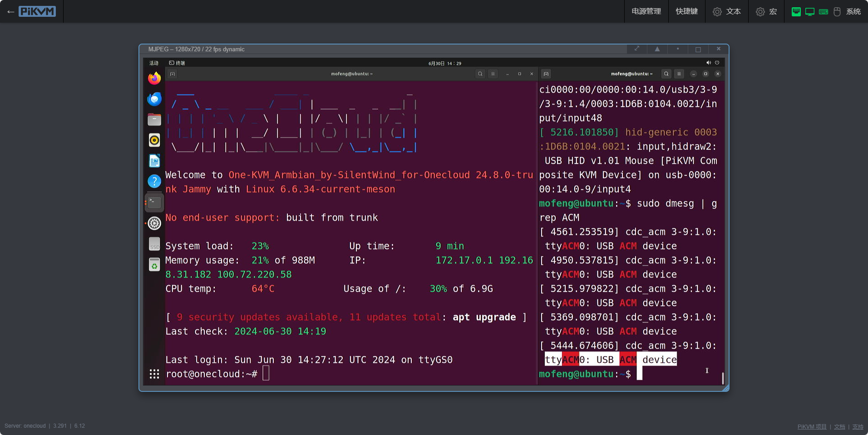
Task: Click the PiKVM logo to go back
Action: 37,11
